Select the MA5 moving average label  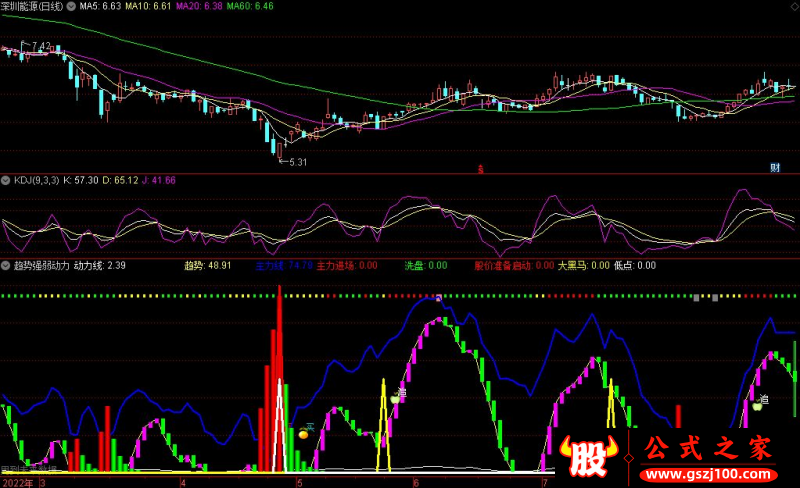(x=99, y=7)
